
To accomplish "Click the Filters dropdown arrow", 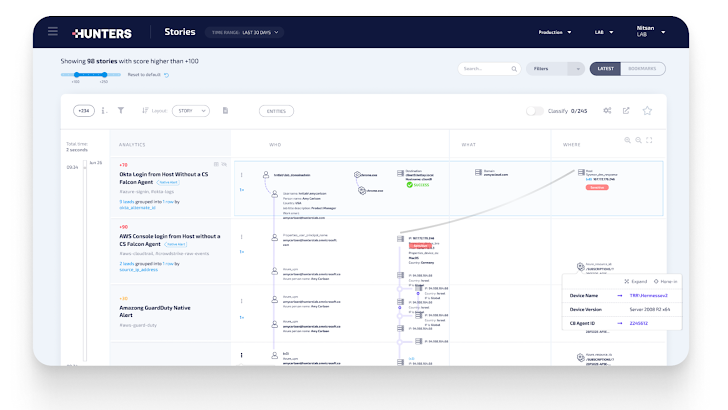I will pos(578,69).
